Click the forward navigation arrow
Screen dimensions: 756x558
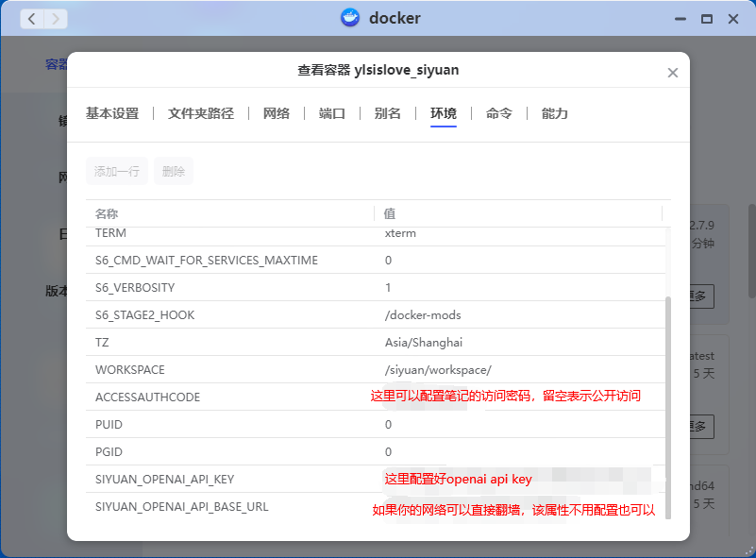[x=56, y=19]
